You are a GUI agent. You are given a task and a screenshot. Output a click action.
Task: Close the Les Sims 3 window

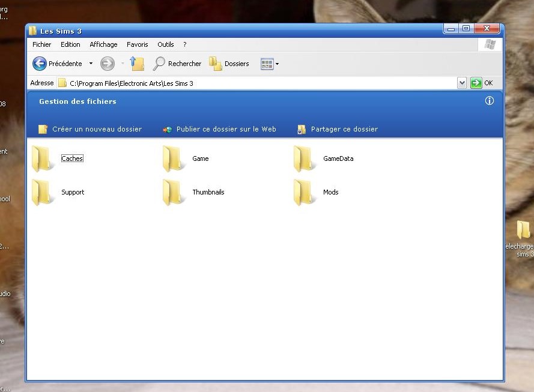487,29
